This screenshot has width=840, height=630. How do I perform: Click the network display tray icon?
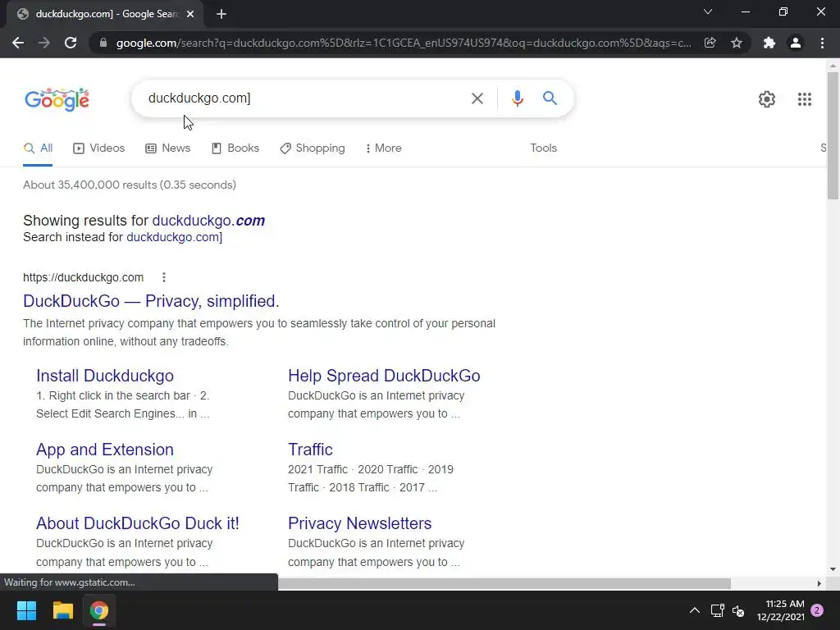click(x=717, y=610)
